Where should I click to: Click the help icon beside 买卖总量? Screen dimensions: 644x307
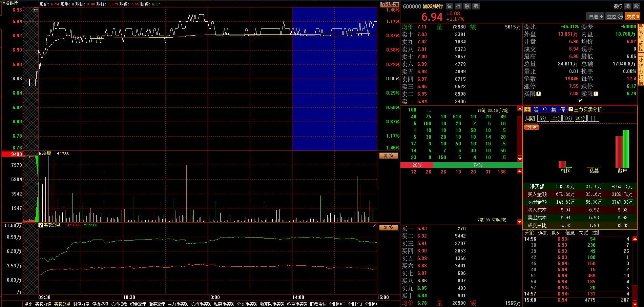click(41, 225)
